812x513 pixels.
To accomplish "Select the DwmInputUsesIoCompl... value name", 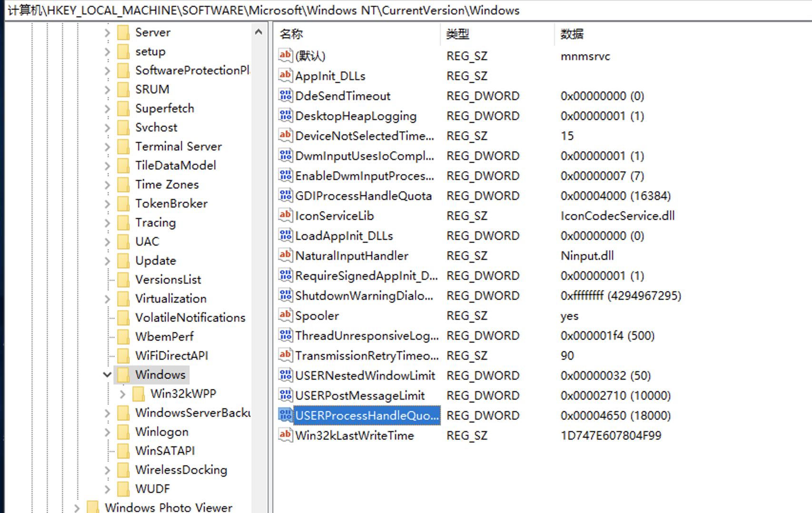I will pos(365,156).
